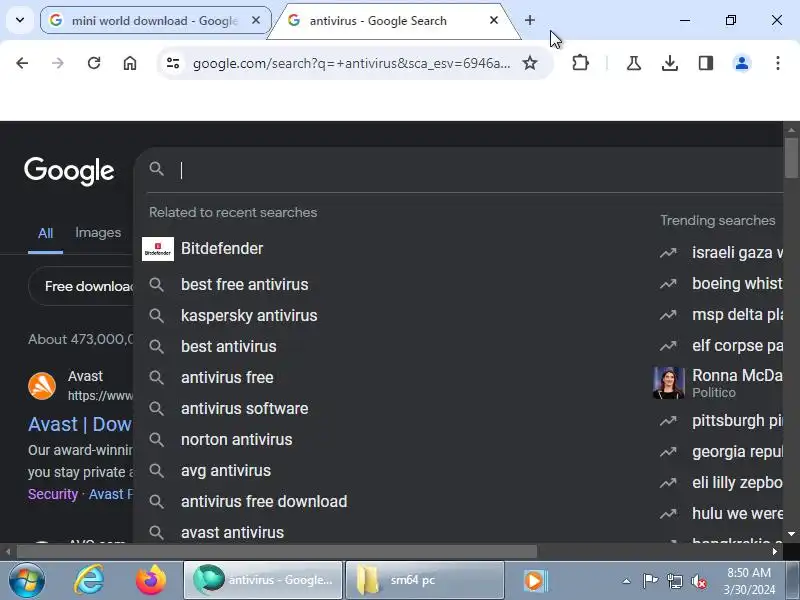View site information icon in address bar
800x600 pixels.
(x=173, y=63)
